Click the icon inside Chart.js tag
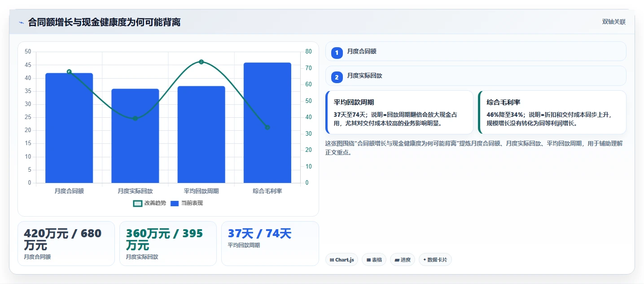Image resolution: width=644 pixels, height=284 pixels. pos(332,260)
